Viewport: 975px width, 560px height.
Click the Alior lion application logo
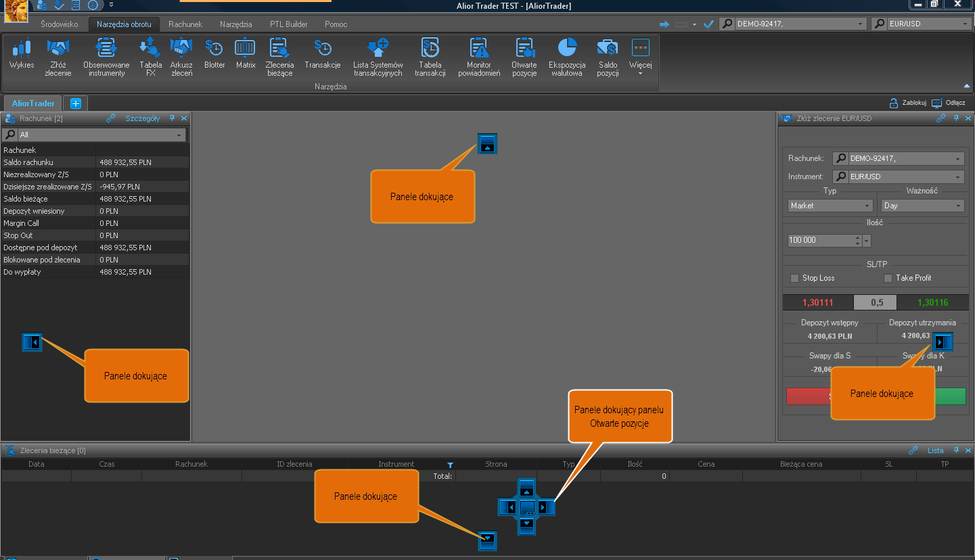click(16, 9)
